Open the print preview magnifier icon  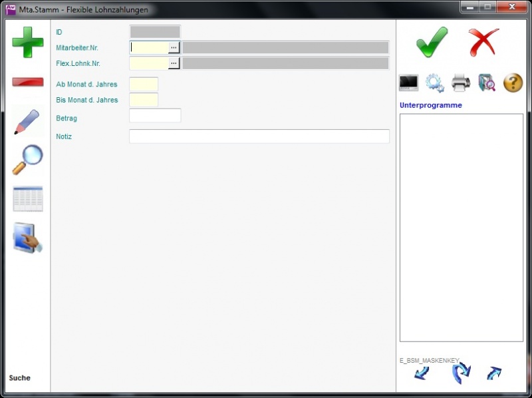point(487,83)
